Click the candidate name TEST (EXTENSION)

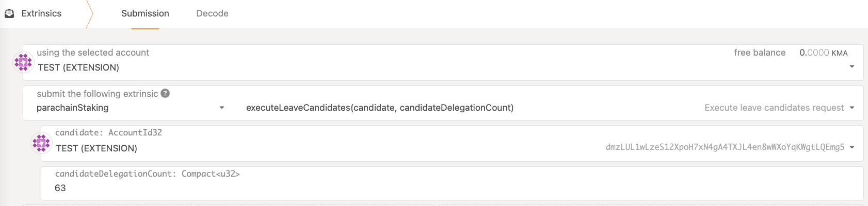tap(97, 148)
